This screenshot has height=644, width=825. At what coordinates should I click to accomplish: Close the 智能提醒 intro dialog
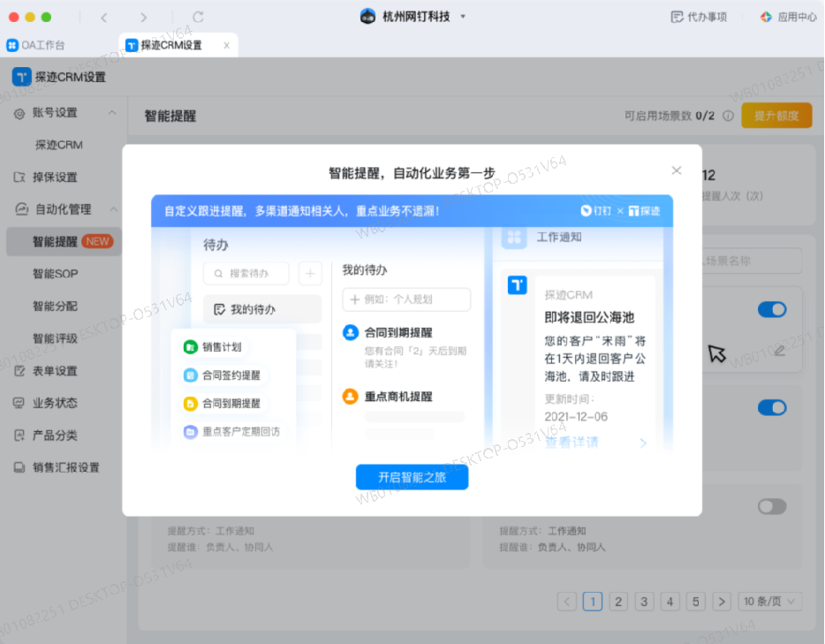point(676,170)
